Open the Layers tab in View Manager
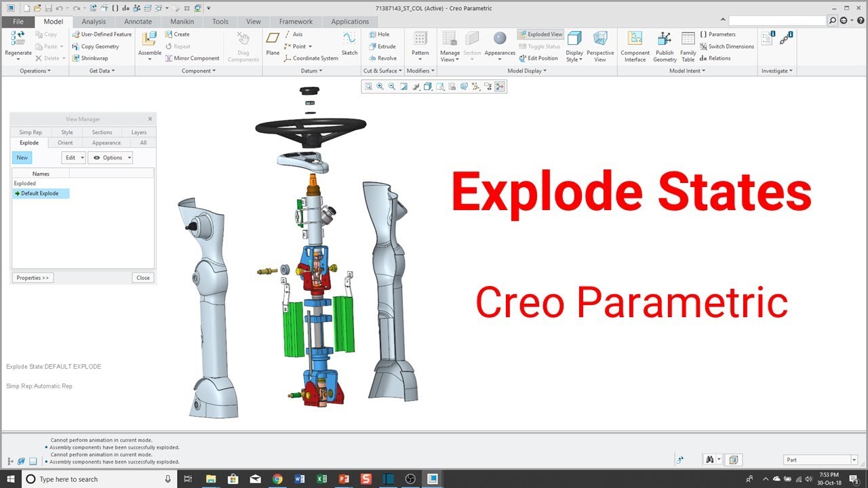The image size is (868, 488). (x=138, y=132)
